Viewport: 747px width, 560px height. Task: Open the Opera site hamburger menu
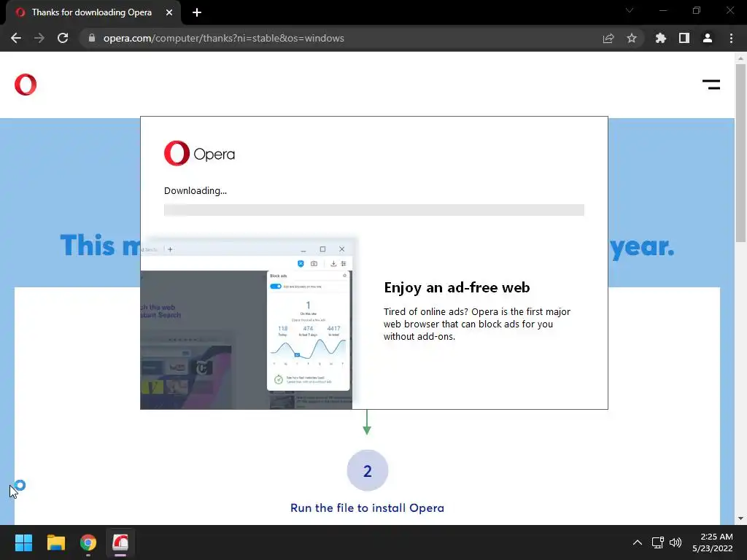pyautogui.click(x=711, y=85)
